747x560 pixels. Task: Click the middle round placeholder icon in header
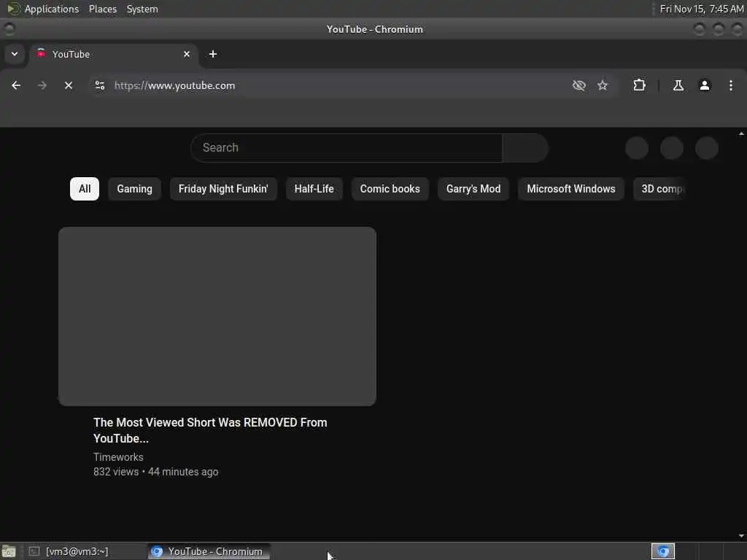(x=672, y=147)
